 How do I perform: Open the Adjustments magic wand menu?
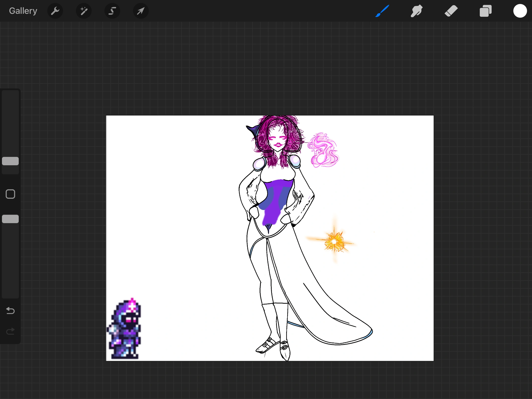(84, 11)
